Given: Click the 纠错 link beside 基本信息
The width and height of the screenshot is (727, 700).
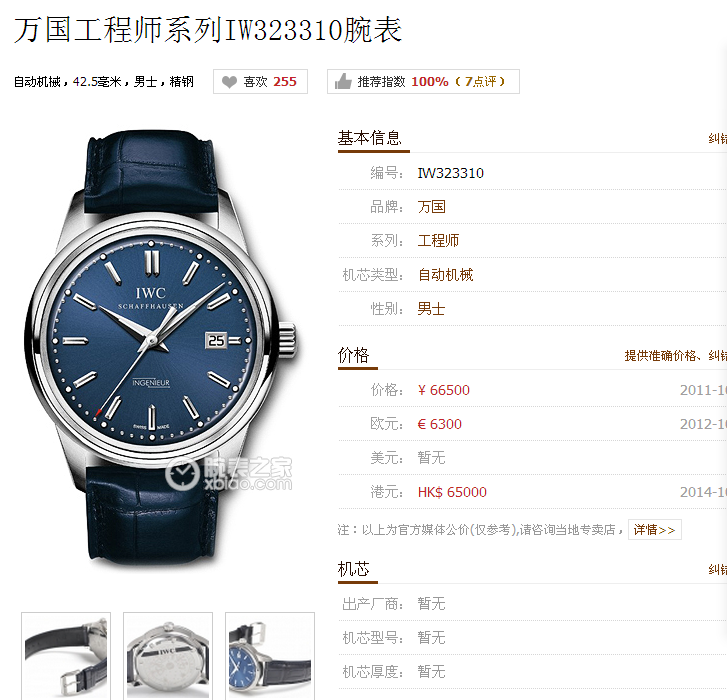Looking at the screenshot, I should 717,138.
